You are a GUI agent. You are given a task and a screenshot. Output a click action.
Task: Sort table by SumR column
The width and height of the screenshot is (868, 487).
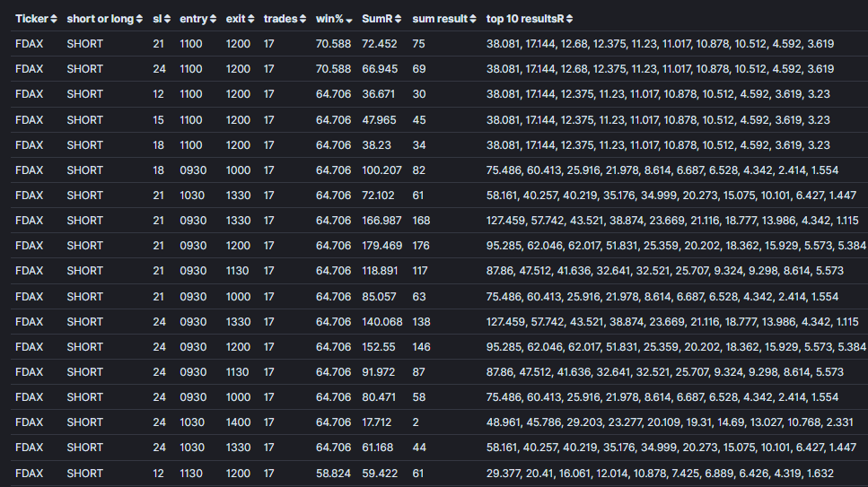[x=381, y=19]
